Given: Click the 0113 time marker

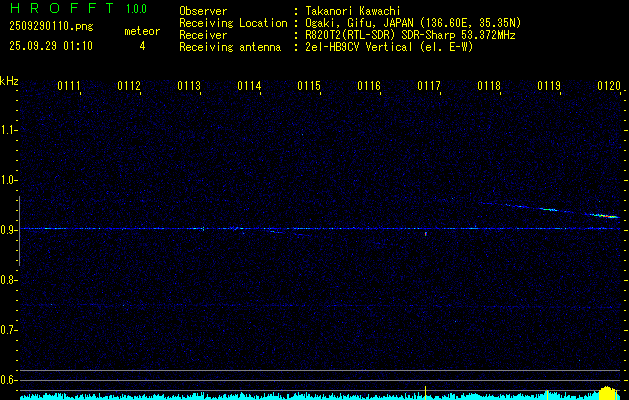Looking at the screenshot, I should click(189, 86).
